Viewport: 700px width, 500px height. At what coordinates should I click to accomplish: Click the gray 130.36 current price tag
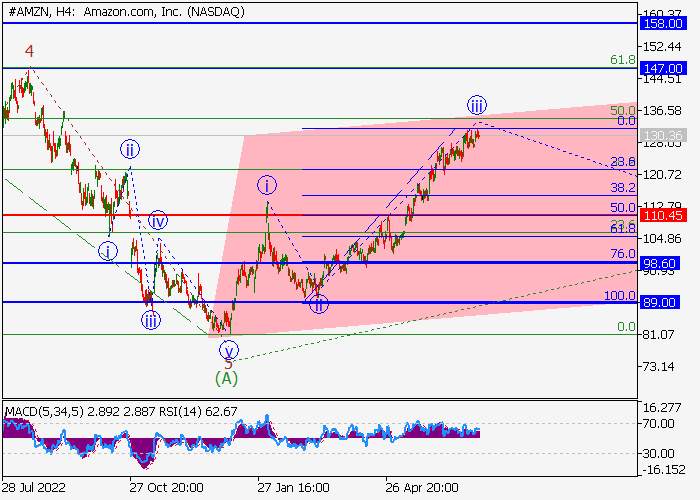click(x=663, y=135)
